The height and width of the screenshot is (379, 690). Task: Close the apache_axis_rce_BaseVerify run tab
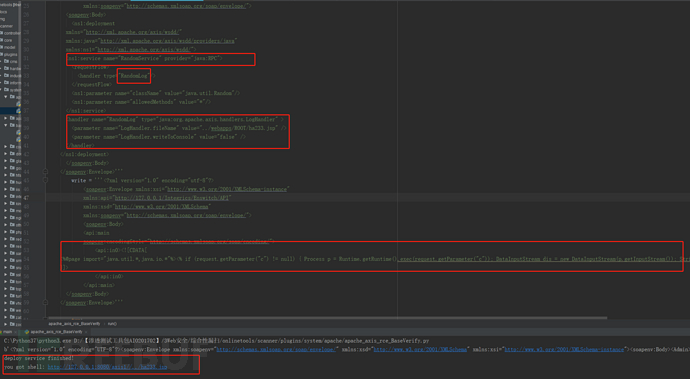[86, 332]
